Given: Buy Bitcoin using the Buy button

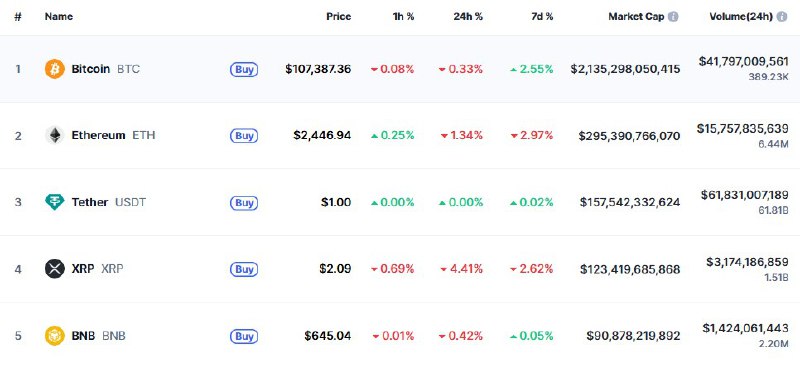Looking at the screenshot, I should 244,69.
